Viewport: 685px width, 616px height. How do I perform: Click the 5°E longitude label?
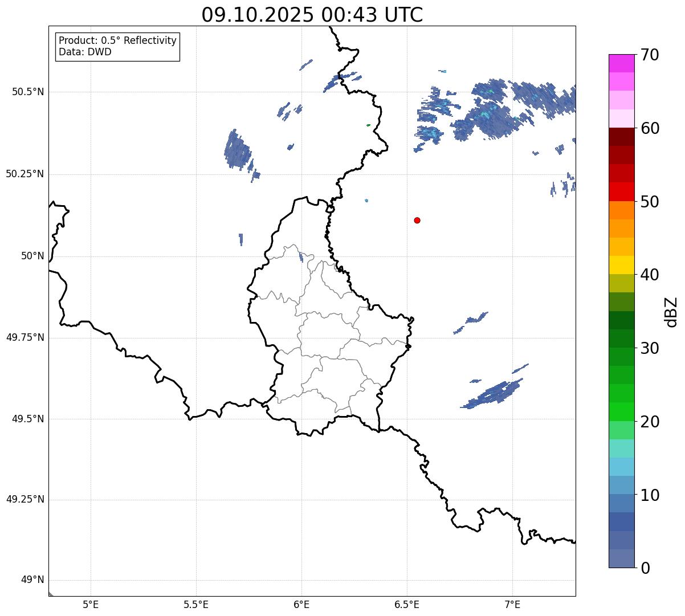(91, 604)
